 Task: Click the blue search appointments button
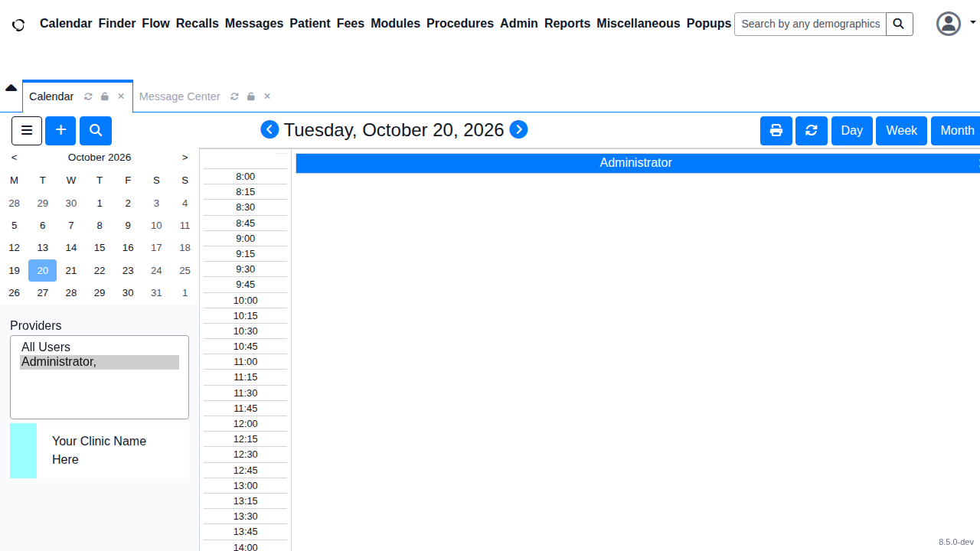96,131
